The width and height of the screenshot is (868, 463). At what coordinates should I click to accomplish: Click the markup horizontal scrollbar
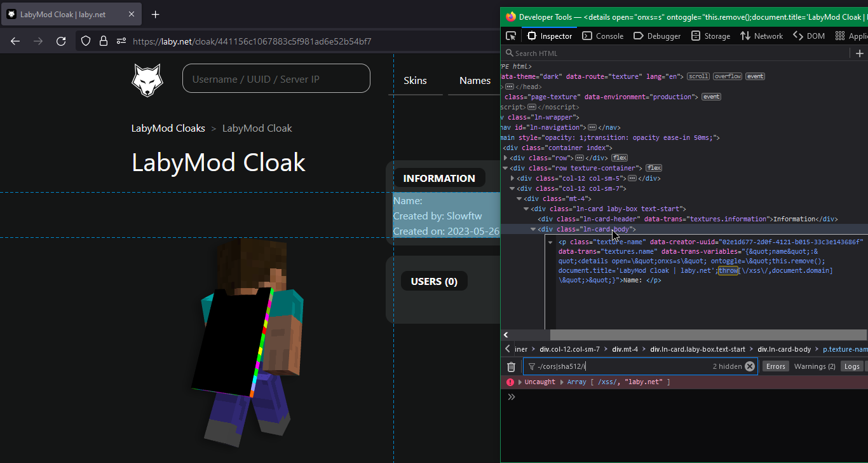tap(709, 335)
